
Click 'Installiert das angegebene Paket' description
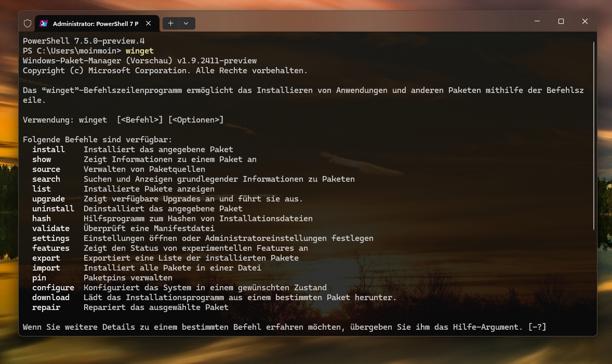158,150
